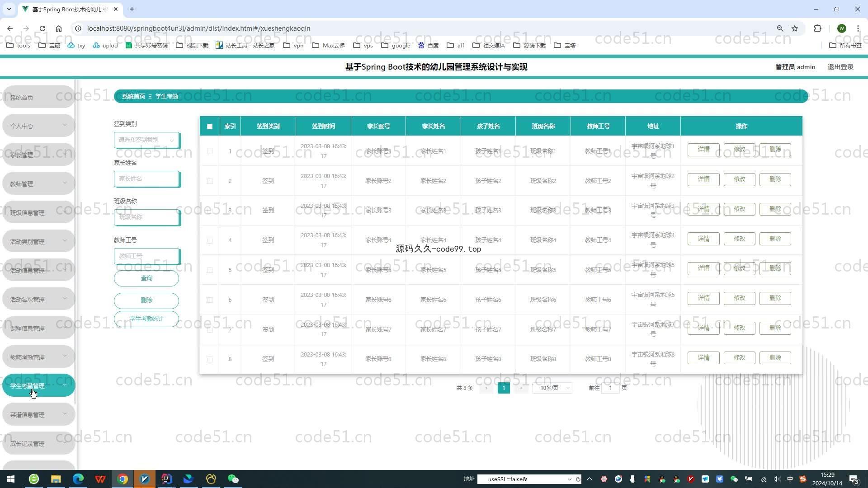Focus the 班级名称 input field
Viewport: 868px width, 488px height.
click(147, 217)
